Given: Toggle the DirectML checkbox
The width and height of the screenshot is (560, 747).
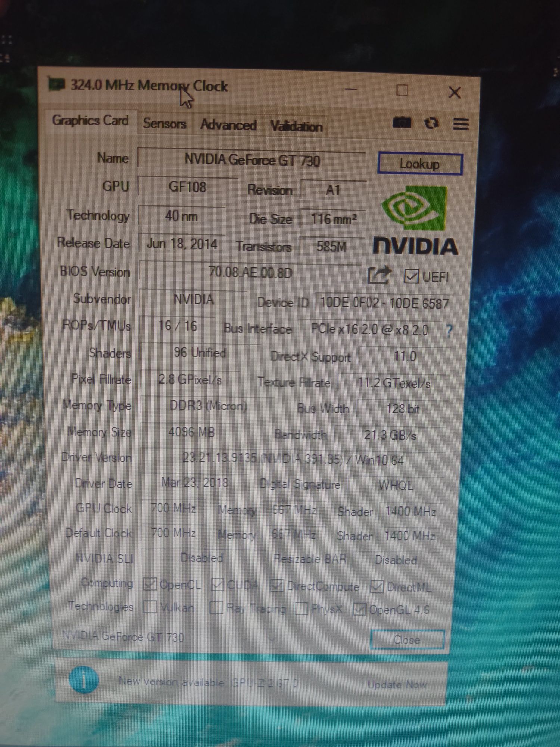Looking at the screenshot, I should point(377,587).
